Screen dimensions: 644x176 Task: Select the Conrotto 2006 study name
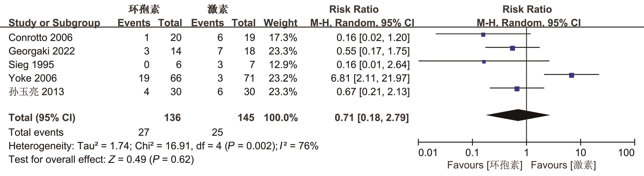pyautogui.click(x=41, y=37)
